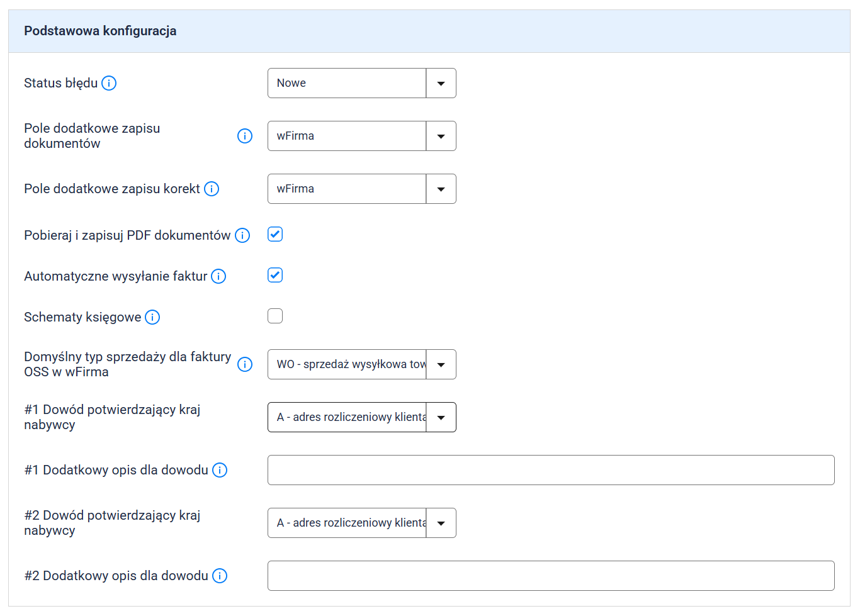
Task: Open #1 Dowód potwierdzający kraj nabywcy dropdown
Action: [x=361, y=417]
